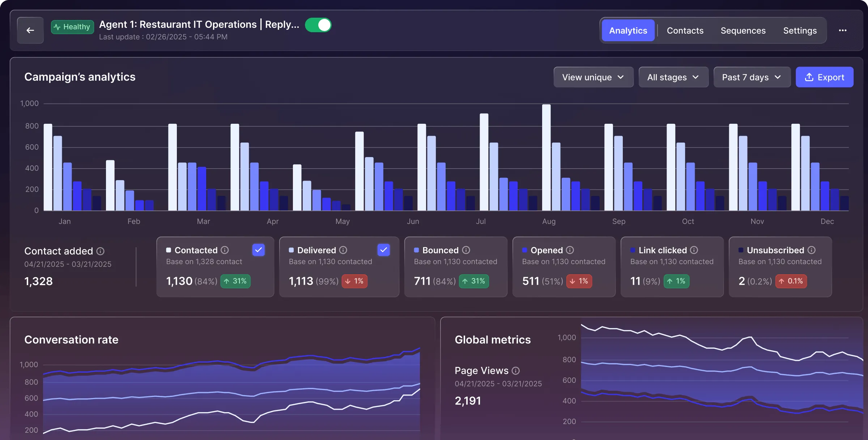This screenshot has height=440, width=868.
Task: Click the info icon next to Bounced
Action: coord(465,250)
